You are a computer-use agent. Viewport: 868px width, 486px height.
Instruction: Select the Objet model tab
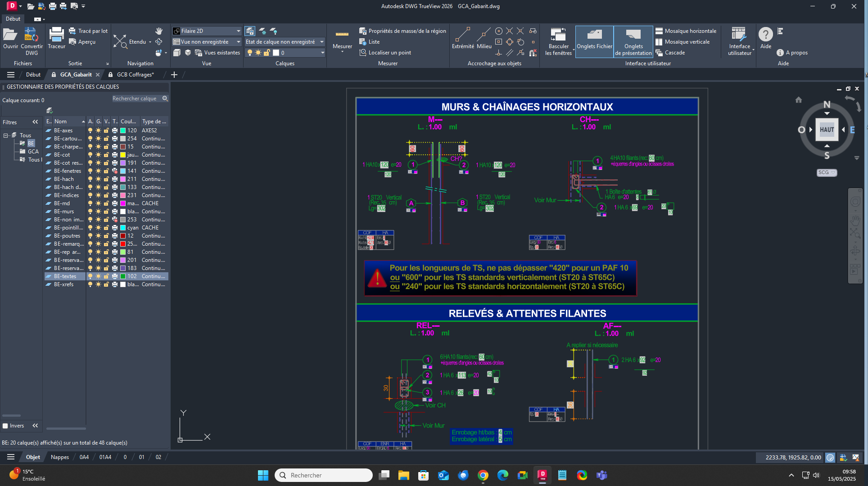(33, 457)
